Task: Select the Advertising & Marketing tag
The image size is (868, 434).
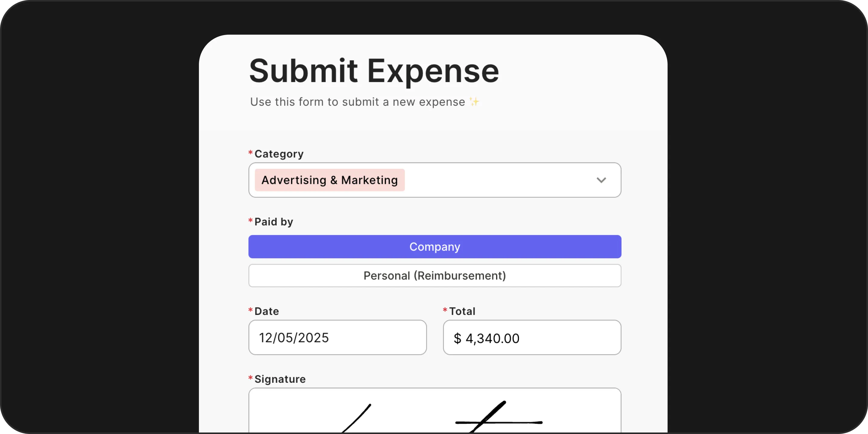Action: (x=329, y=180)
